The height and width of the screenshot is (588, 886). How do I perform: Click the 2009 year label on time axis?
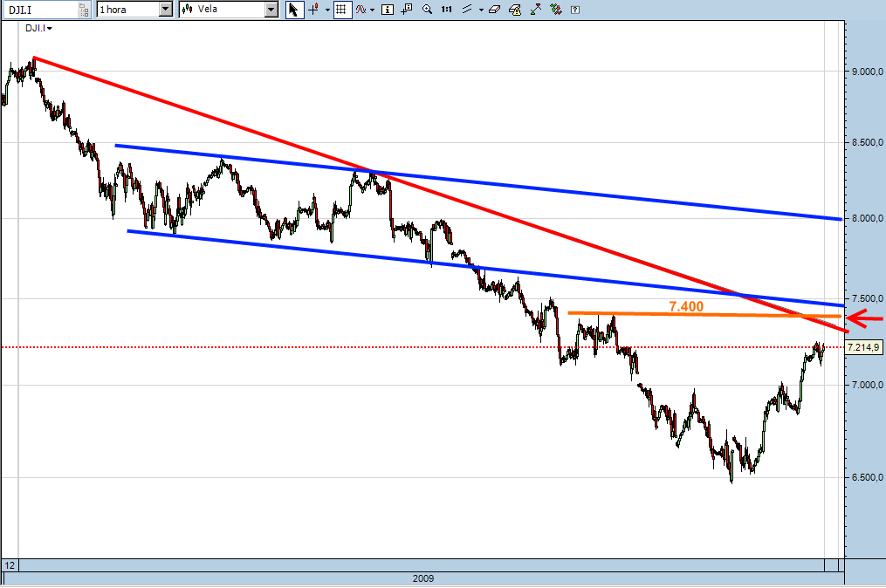pyautogui.click(x=423, y=578)
